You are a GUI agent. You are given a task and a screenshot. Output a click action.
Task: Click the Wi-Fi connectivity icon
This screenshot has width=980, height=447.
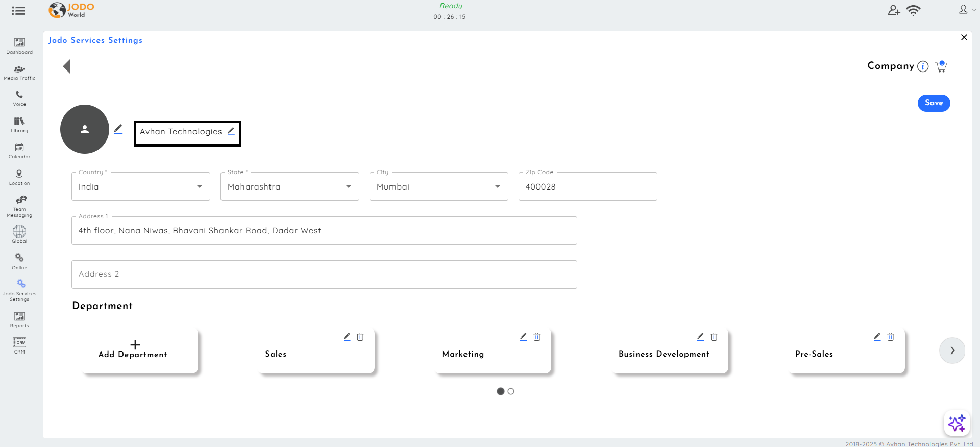pos(913,10)
